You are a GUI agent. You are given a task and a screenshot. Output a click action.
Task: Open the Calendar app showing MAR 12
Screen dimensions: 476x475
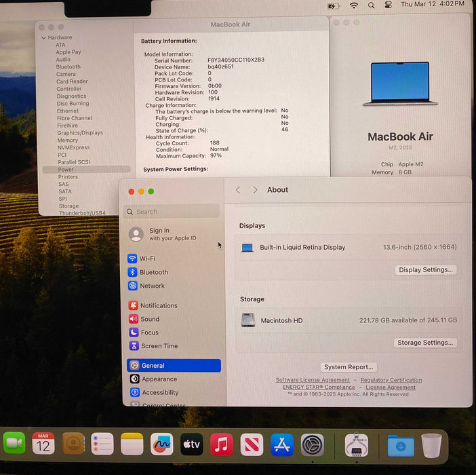(43, 444)
